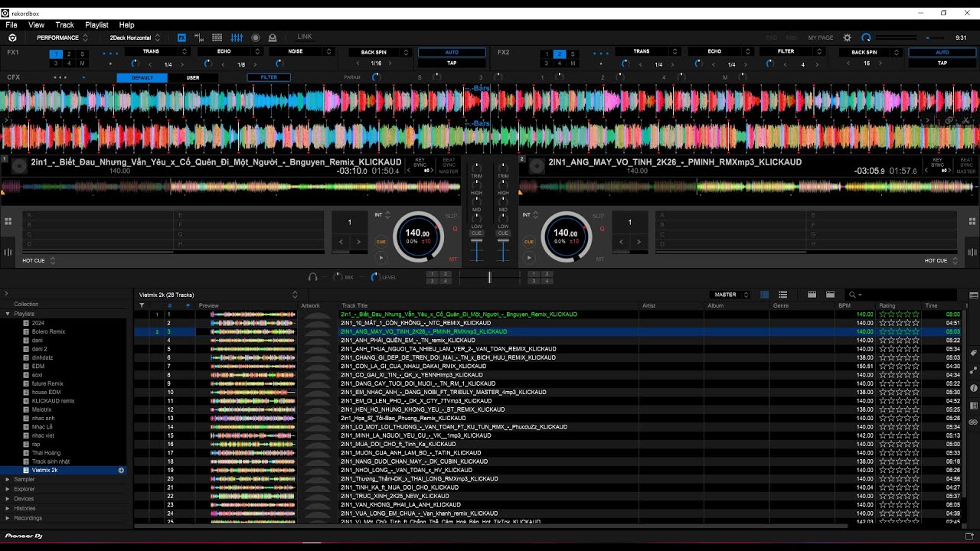Open FX1 NOISE effect dropdown
Screen dimensions: 980x551
pos(301,51)
